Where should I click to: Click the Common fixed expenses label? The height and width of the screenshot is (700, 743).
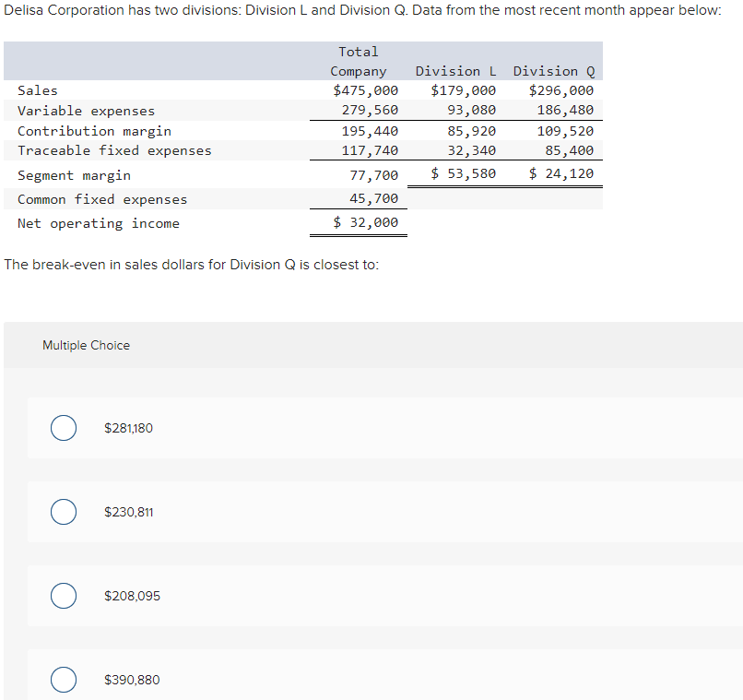click(102, 199)
